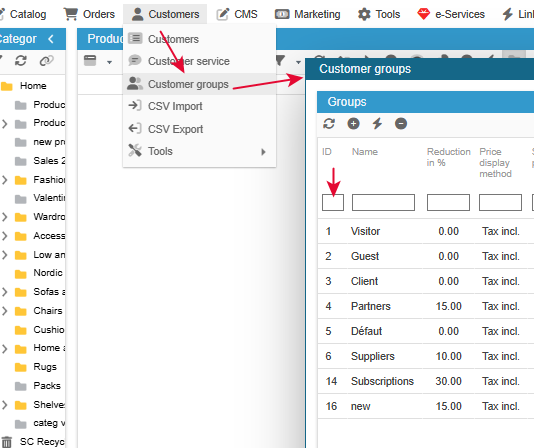The width and height of the screenshot is (534, 448).
Task: Select the Suppliers group row
Action: point(426,356)
